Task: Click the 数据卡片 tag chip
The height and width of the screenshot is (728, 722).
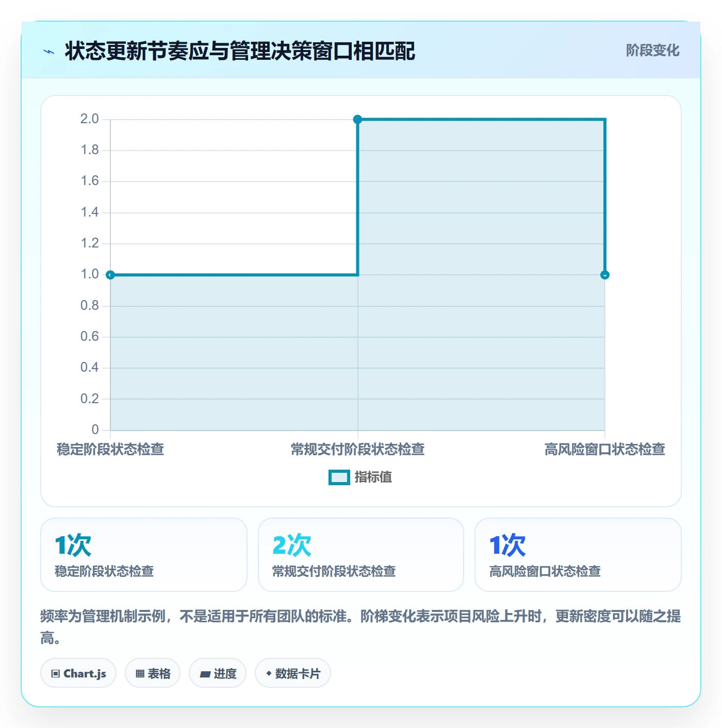Action: [293, 673]
